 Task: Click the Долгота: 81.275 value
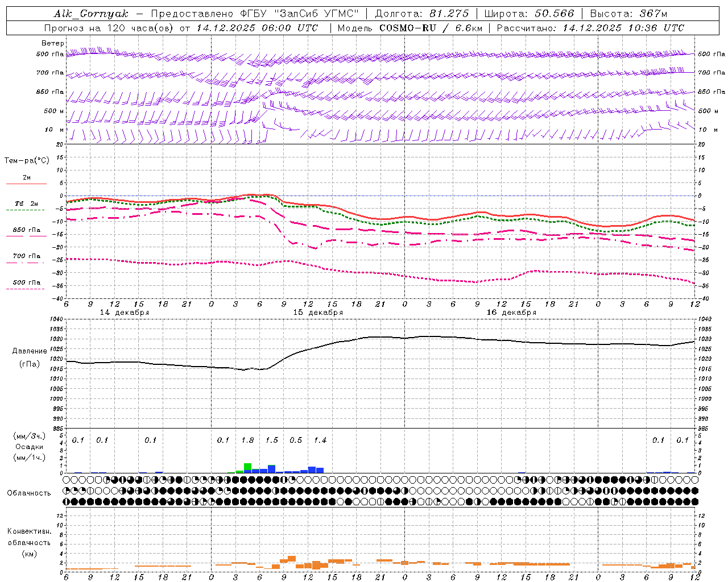click(422, 14)
